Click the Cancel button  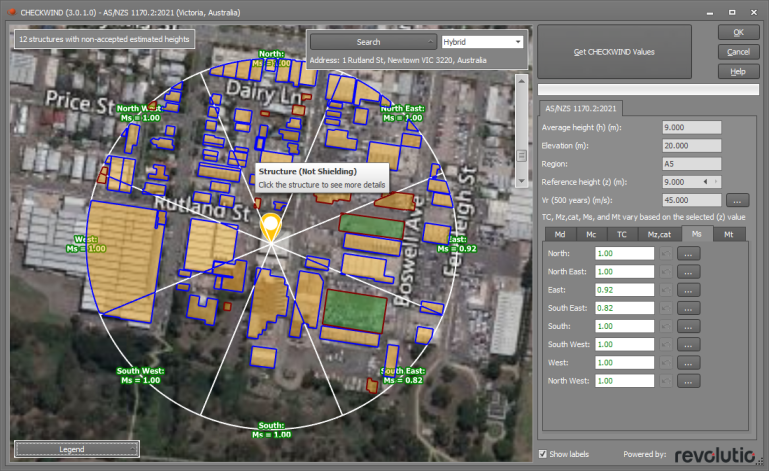[739, 52]
